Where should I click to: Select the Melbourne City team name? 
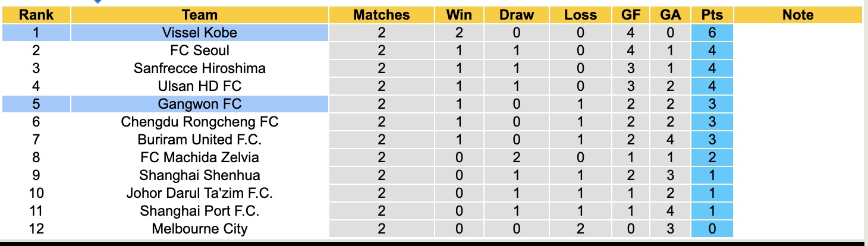(x=200, y=229)
